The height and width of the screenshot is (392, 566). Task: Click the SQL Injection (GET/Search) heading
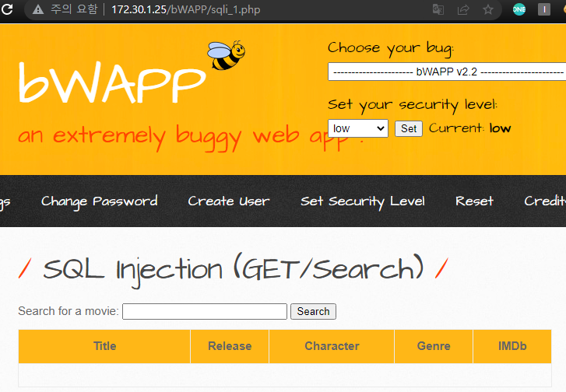click(234, 270)
